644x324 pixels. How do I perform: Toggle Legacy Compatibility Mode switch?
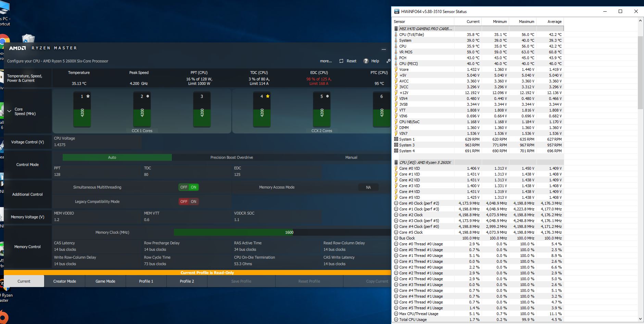click(189, 202)
